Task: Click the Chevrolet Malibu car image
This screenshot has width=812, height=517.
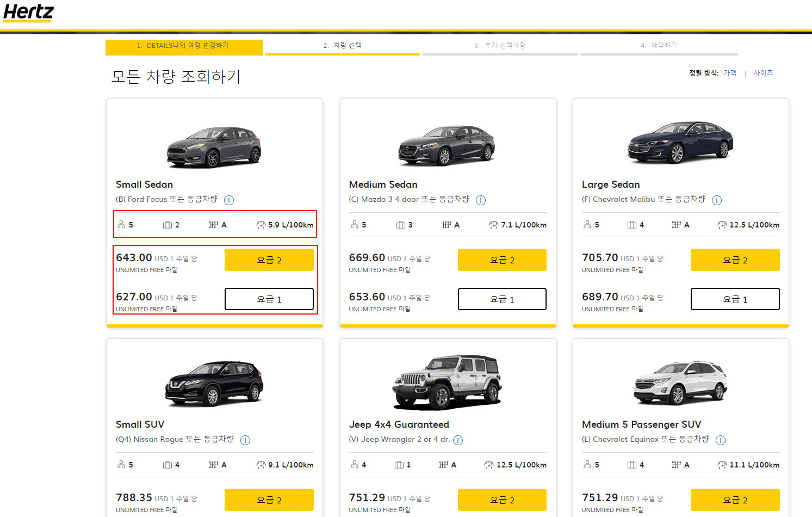Action: pos(680,143)
